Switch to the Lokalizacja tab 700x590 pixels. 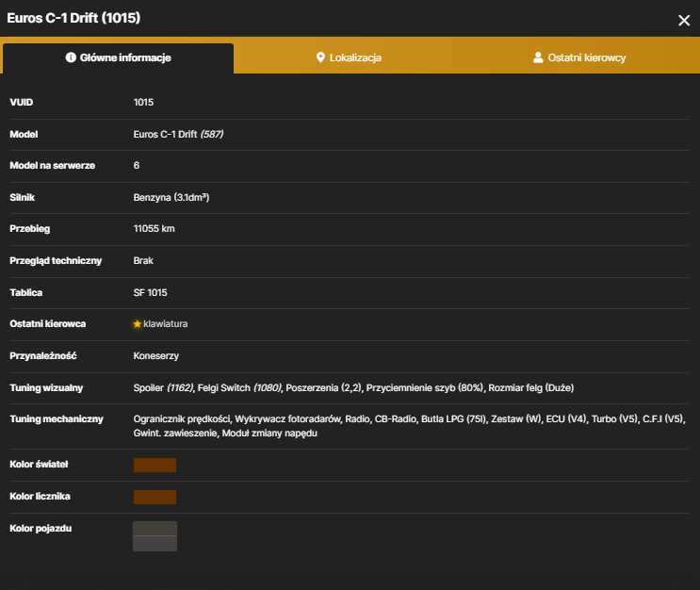tap(349, 58)
